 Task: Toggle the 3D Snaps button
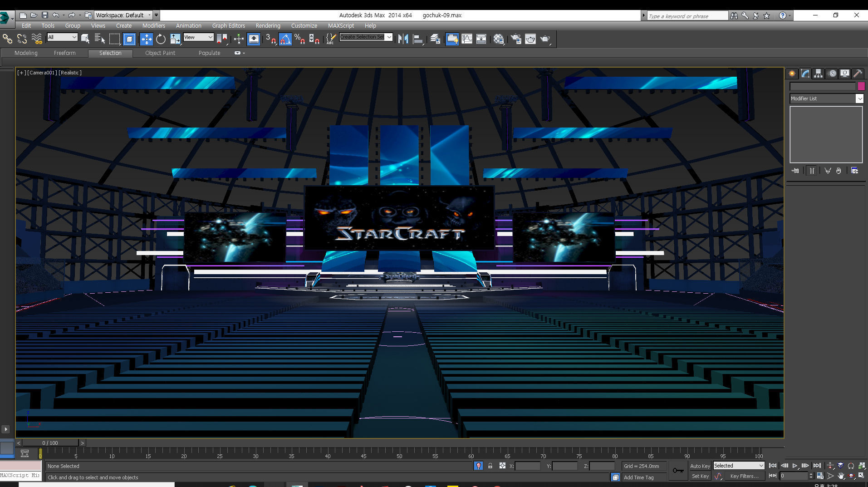tap(270, 39)
